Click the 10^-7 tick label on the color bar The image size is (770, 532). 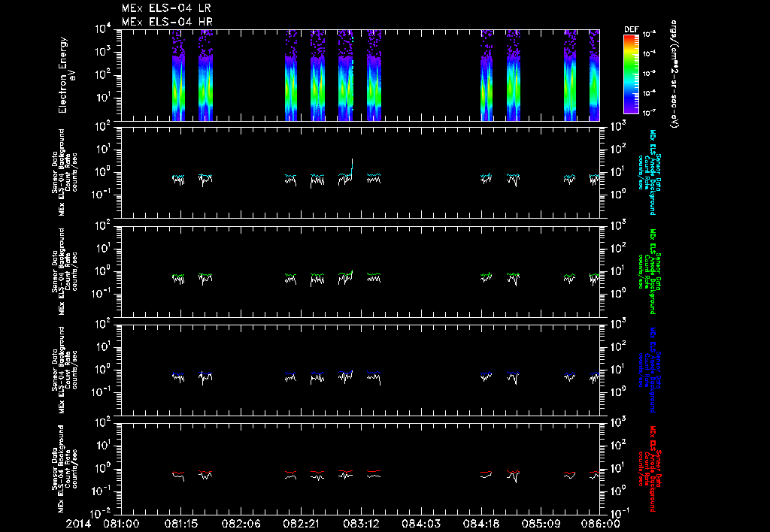pyautogui.click(x=649, y=113)
